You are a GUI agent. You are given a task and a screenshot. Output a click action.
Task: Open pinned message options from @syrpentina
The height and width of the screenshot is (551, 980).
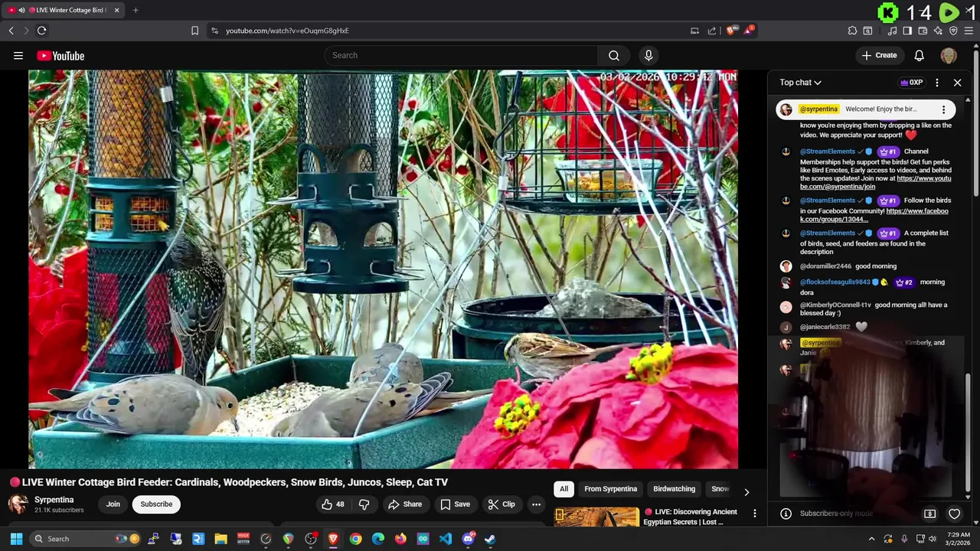point(943,109)
